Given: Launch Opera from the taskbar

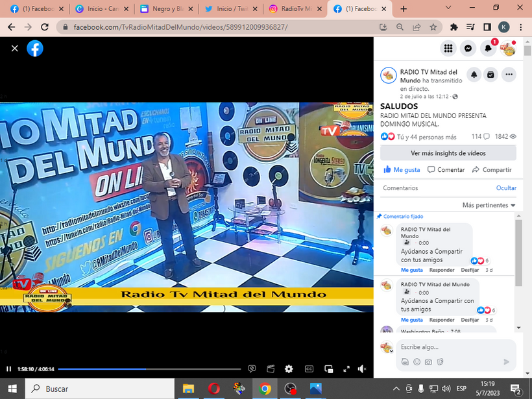Looking at the screenshot, I should click(x=213, y=389).
